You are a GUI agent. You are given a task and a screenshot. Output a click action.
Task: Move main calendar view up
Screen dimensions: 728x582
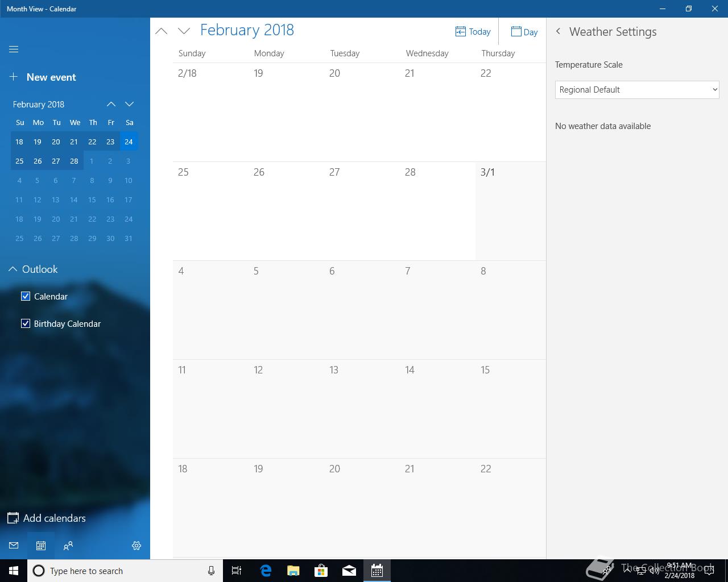click(162, 31)
